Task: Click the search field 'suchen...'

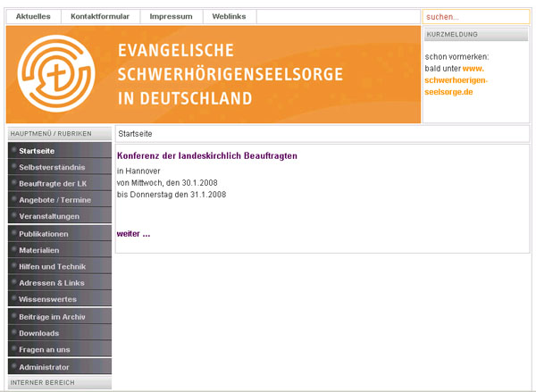Action: (475, 16)
